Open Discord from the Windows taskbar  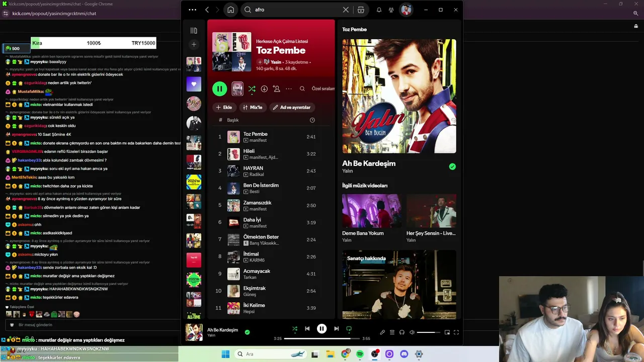pos(404,354)
